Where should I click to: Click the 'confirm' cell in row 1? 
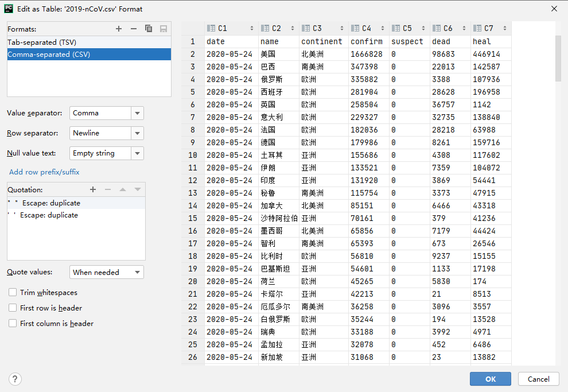click(369, 41)
